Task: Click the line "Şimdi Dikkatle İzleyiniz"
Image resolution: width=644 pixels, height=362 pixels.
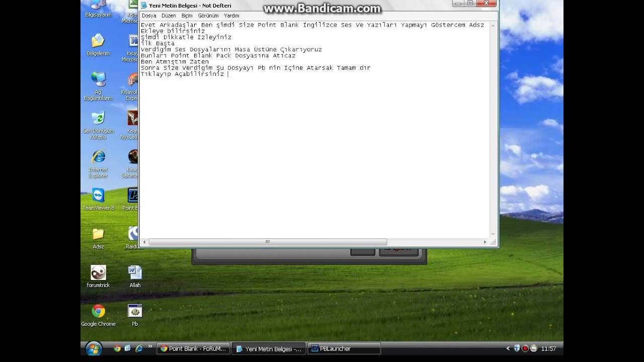Action: pyautogui.click(x=186, y=37)
